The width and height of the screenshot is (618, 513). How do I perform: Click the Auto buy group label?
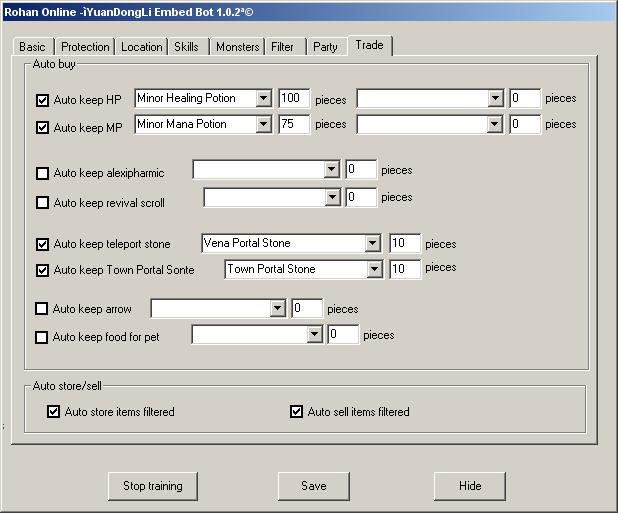[54, 64]
